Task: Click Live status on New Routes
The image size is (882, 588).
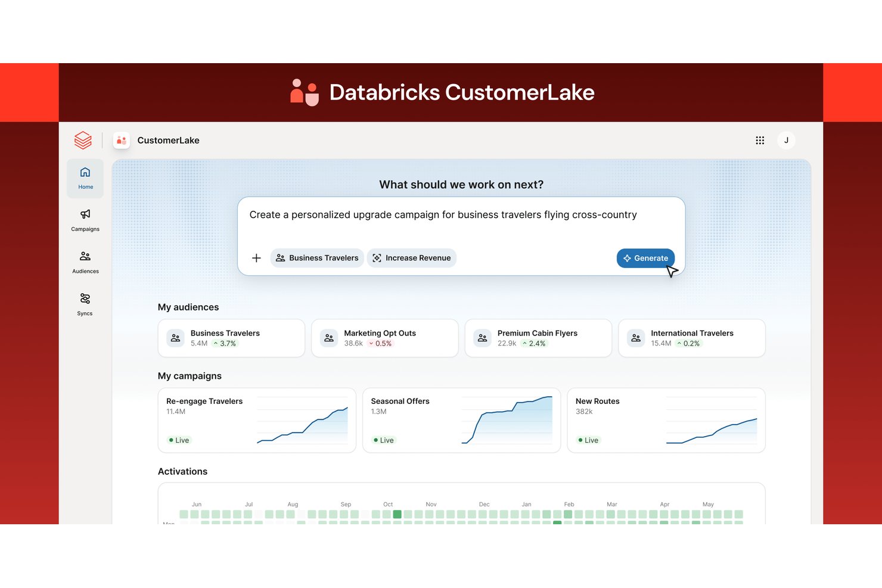Action: click(588, 440)
